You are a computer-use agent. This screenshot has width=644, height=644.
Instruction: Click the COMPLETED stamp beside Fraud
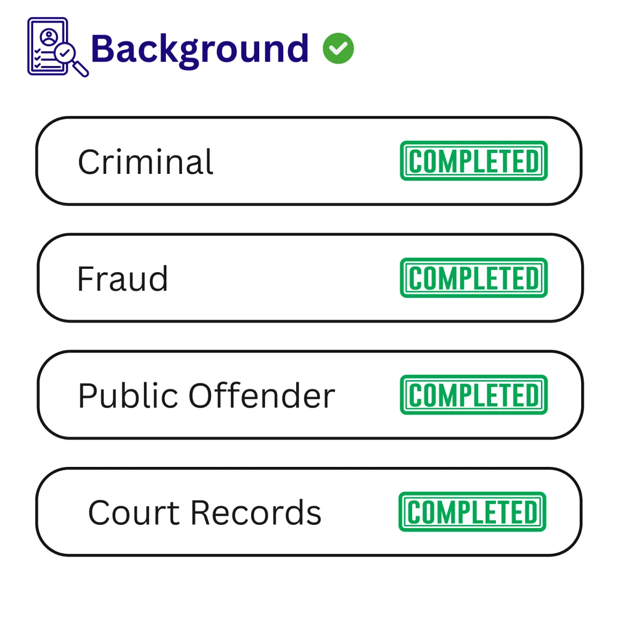coord(474,278)
